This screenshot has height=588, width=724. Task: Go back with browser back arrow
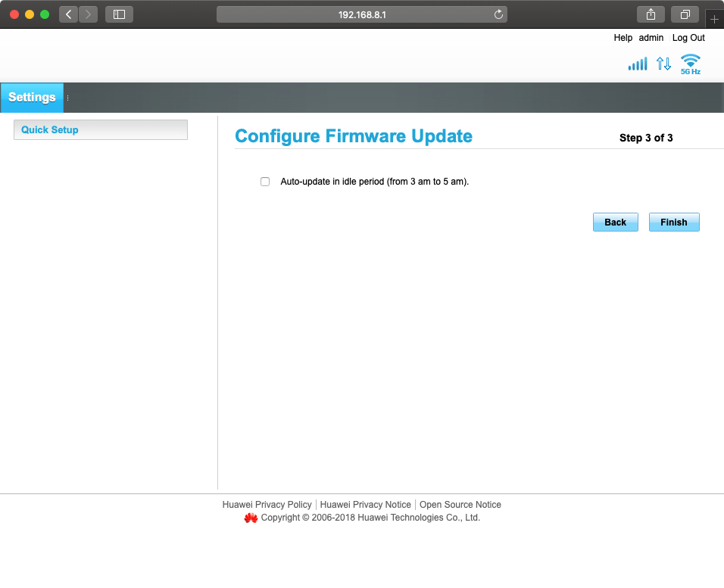69,14
